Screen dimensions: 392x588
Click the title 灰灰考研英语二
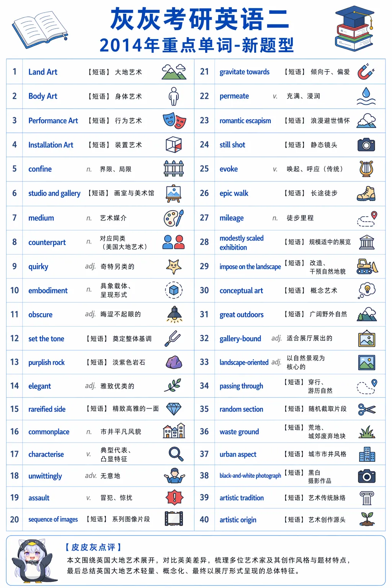coord(199,19)
